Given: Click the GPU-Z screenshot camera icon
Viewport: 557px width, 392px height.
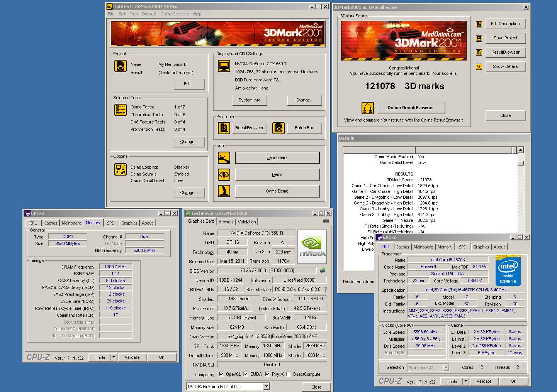Looking at the screenshot, I should point(326,221).
